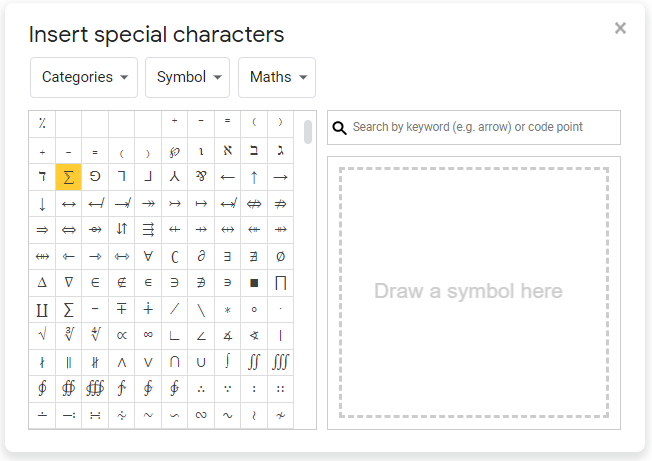
Task: Click inside the Draw a symbol area
Action: point(473,292)
